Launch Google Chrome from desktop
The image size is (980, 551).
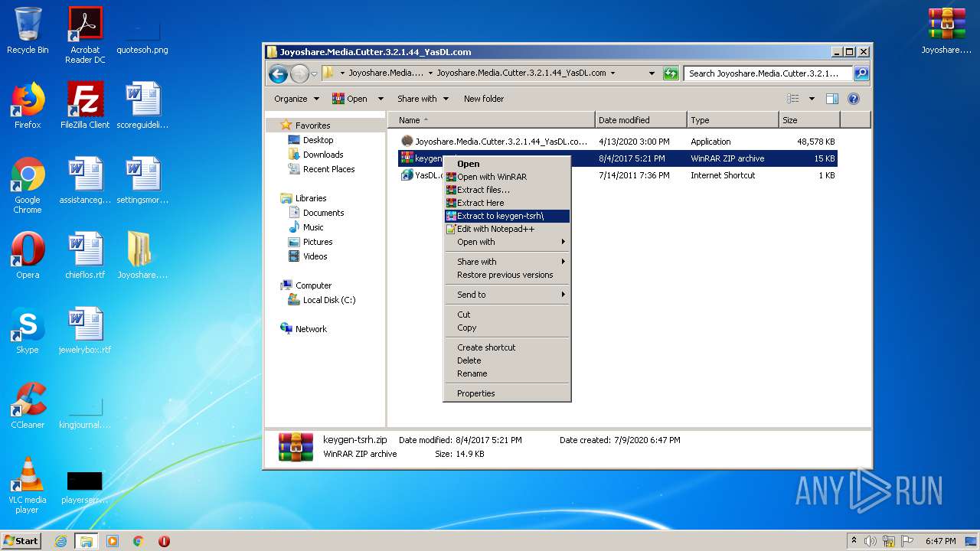28,186
